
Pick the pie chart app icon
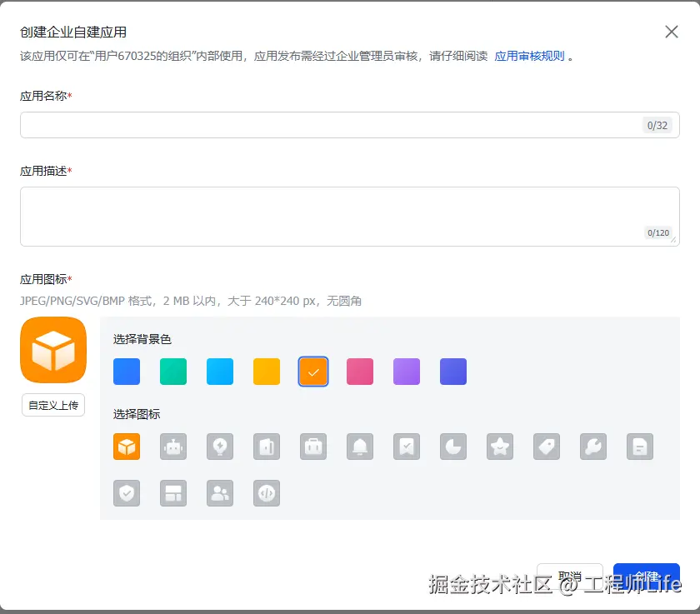click(453, 447)
